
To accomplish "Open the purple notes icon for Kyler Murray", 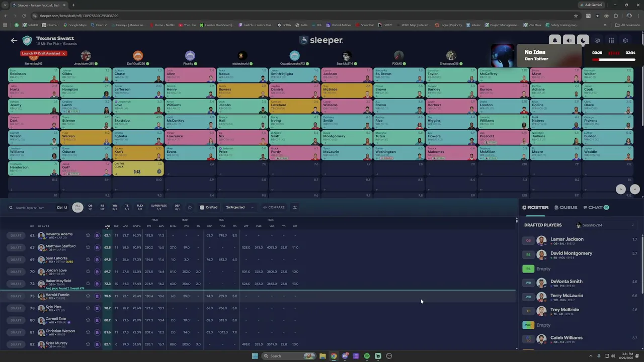I will click(97, 344).
